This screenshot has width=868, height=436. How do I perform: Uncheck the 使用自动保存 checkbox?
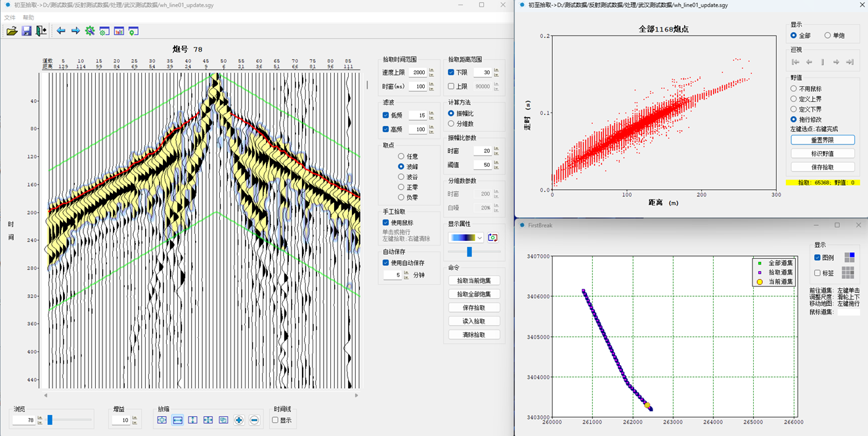[386, 263]
